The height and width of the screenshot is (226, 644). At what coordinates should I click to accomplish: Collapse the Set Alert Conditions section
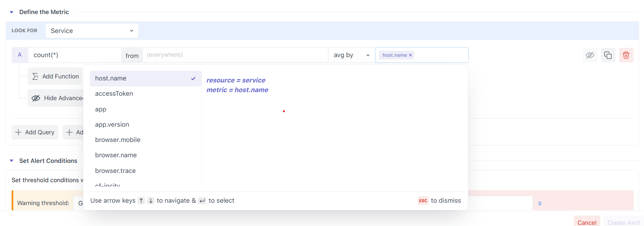tap(12, 161)
